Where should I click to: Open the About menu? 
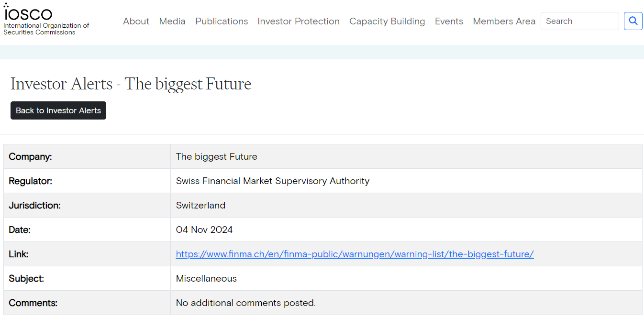(x=136, y=22)
